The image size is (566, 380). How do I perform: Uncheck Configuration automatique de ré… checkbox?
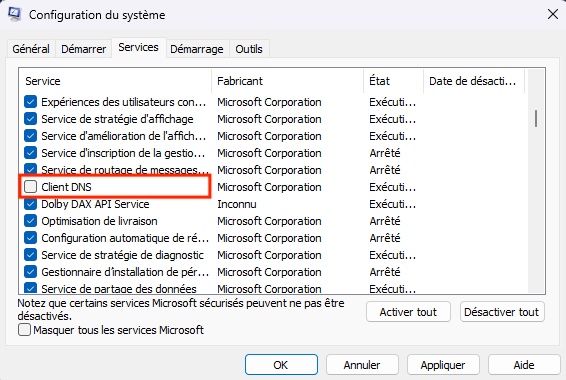click(31, 238)
